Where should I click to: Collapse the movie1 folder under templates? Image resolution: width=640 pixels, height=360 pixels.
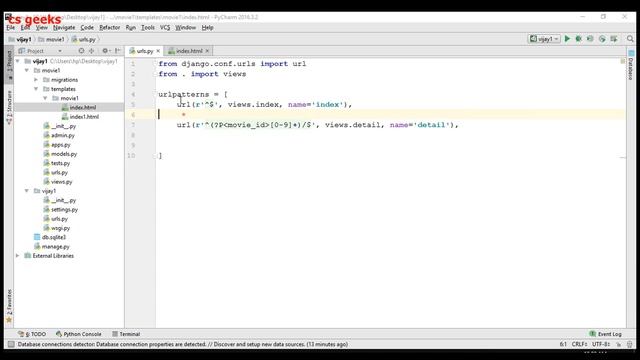click(45, 98)
